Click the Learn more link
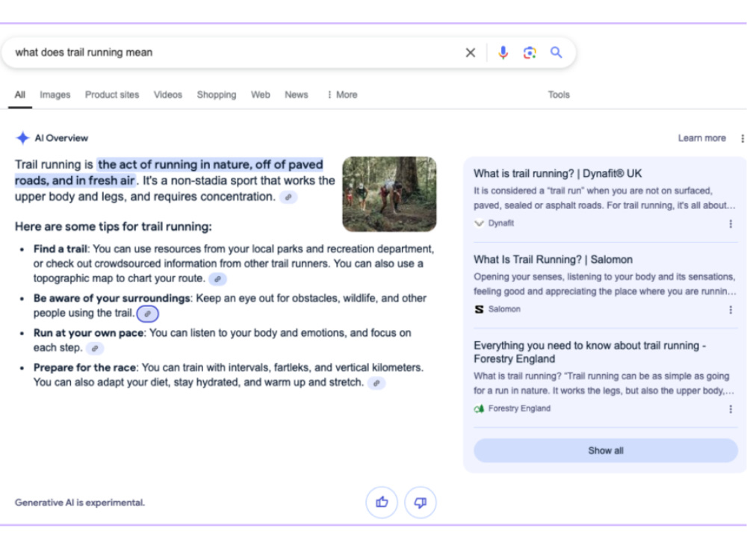Image resolution: width=747 pixels, height=560 pixels. coord(701,138)
